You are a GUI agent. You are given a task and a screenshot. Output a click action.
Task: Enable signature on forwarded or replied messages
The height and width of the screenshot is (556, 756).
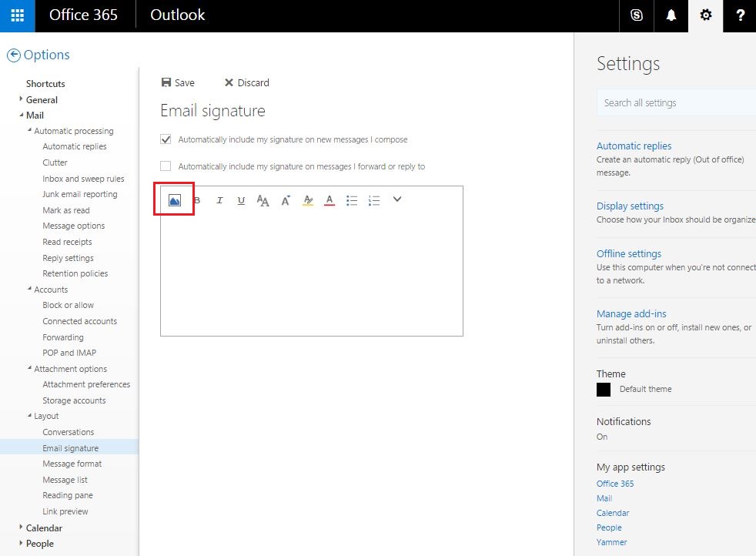[166, 166]
